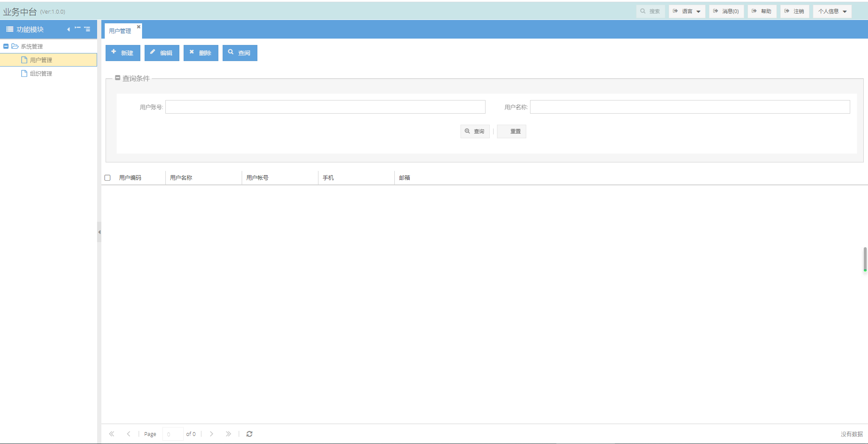The image size is (868, 444).
Task: Click the vertical scrollbar thumb on right
Action: tap(865, 259)
